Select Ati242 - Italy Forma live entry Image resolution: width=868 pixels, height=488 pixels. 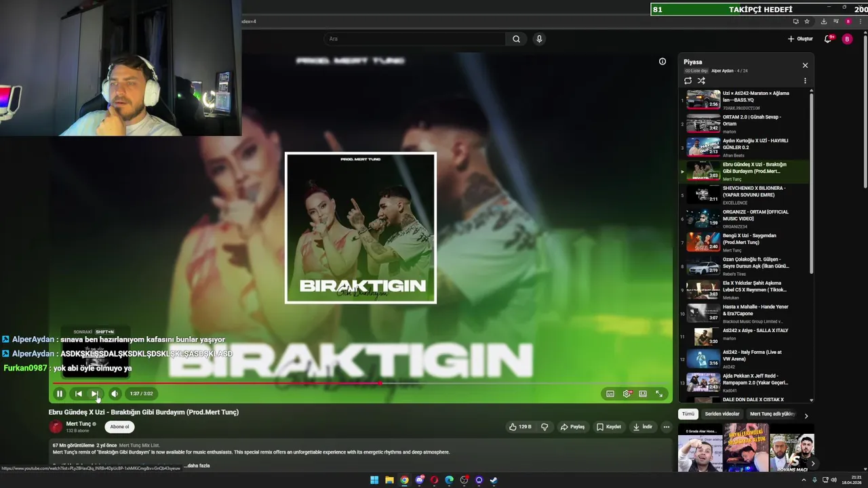point(745,361)
